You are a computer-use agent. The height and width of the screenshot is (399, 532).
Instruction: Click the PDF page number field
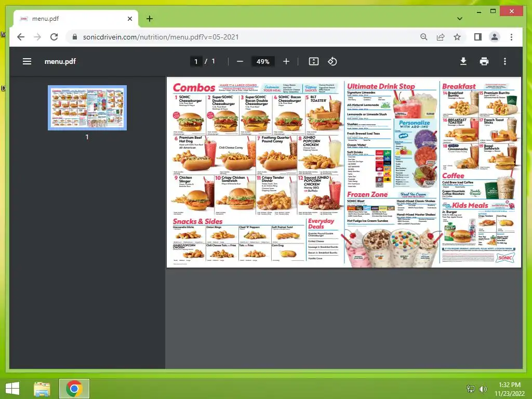196,61
